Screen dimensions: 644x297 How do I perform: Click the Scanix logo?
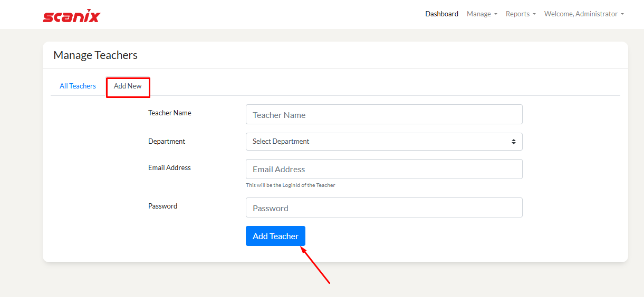[71, 16]
